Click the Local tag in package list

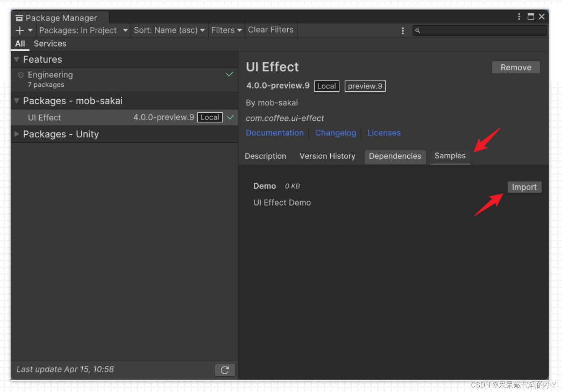pyautogui.click(x=210, y=118)
